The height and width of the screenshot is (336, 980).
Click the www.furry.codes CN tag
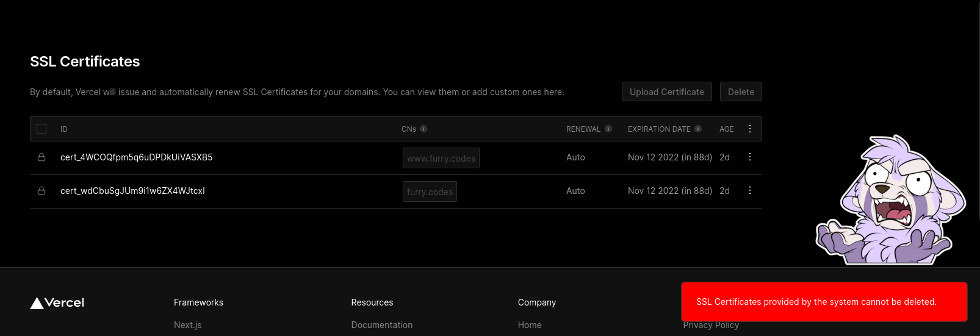441,158
